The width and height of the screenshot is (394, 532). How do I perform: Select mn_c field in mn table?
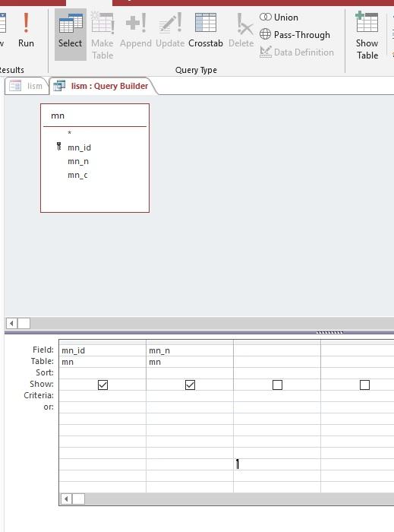(77, 175)
